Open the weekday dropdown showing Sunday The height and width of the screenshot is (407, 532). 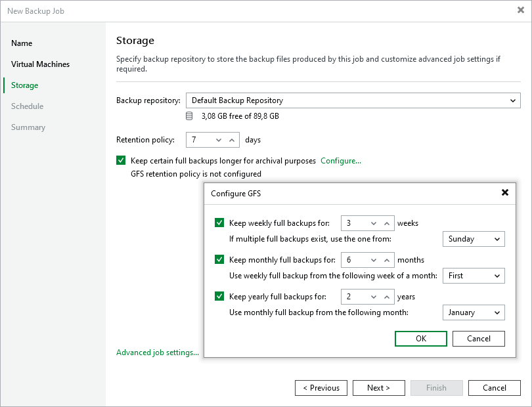point(474,239)
